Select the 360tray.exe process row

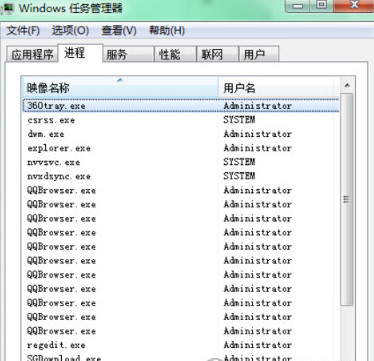coord(181,106)
